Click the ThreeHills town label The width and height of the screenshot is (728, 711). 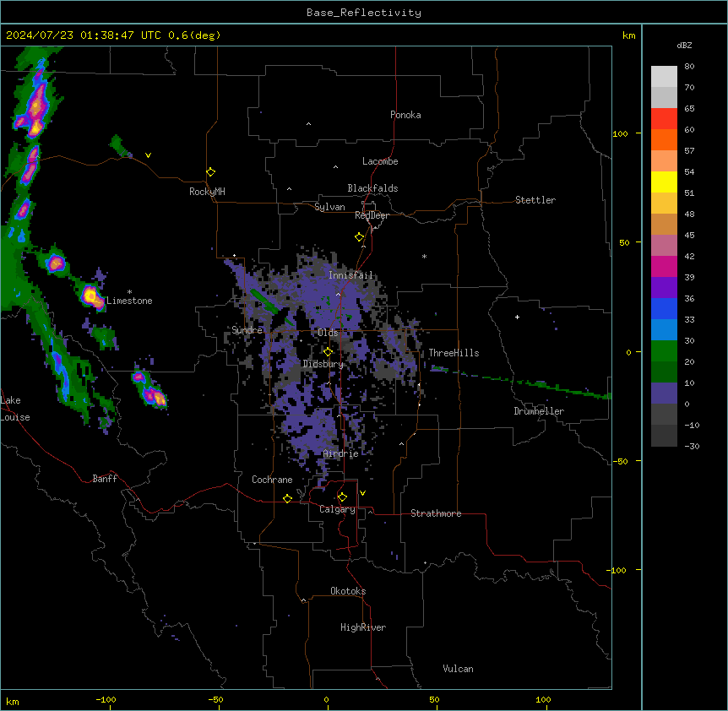454,353
